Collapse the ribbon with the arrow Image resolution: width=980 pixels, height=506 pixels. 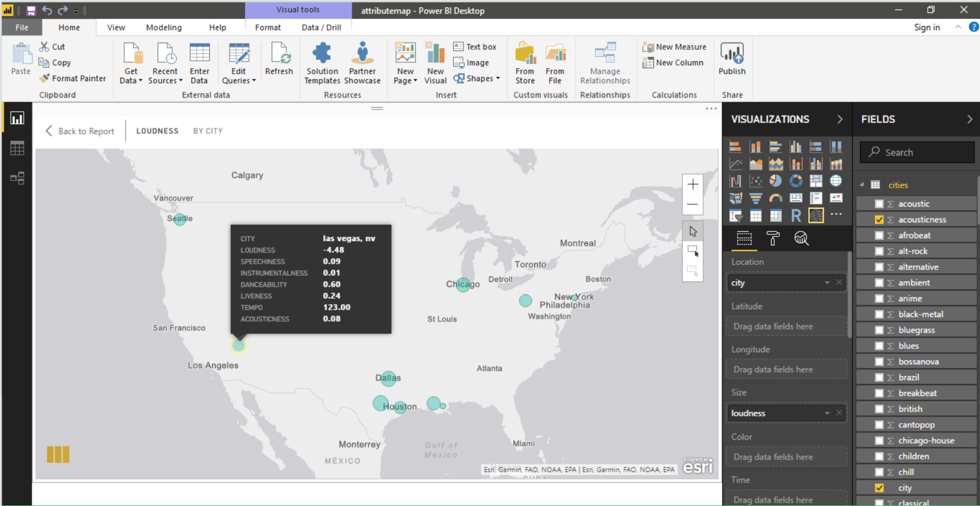(x=958, y=27)
